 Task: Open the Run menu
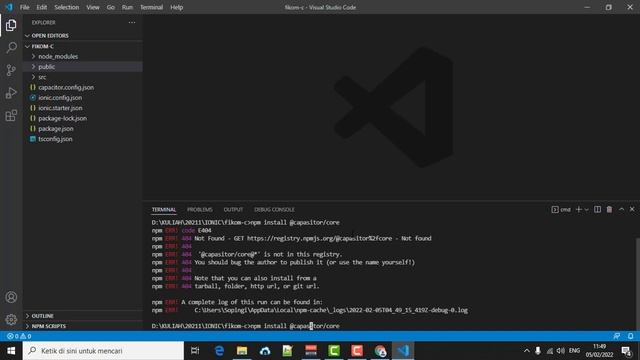(127, 7)
